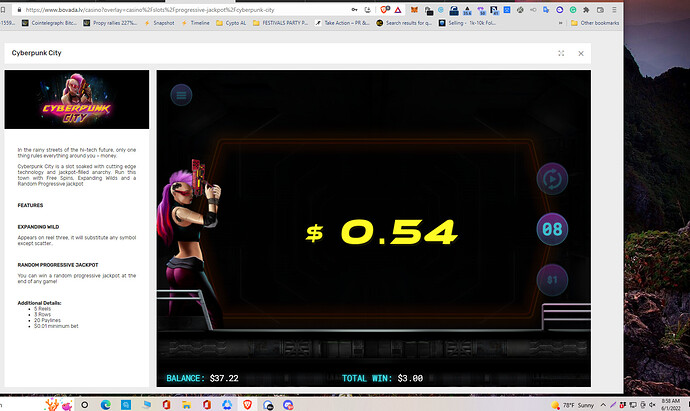Open the blue padlock extension icon

tap(454, 10)
